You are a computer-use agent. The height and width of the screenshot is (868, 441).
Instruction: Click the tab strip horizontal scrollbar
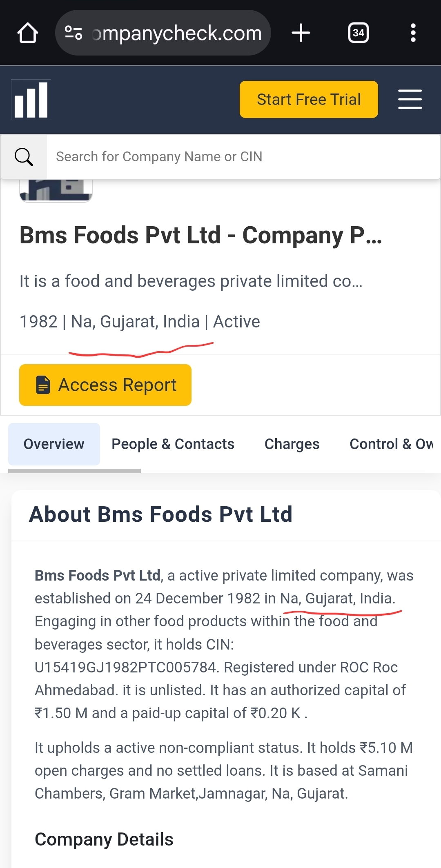(74, 471)
